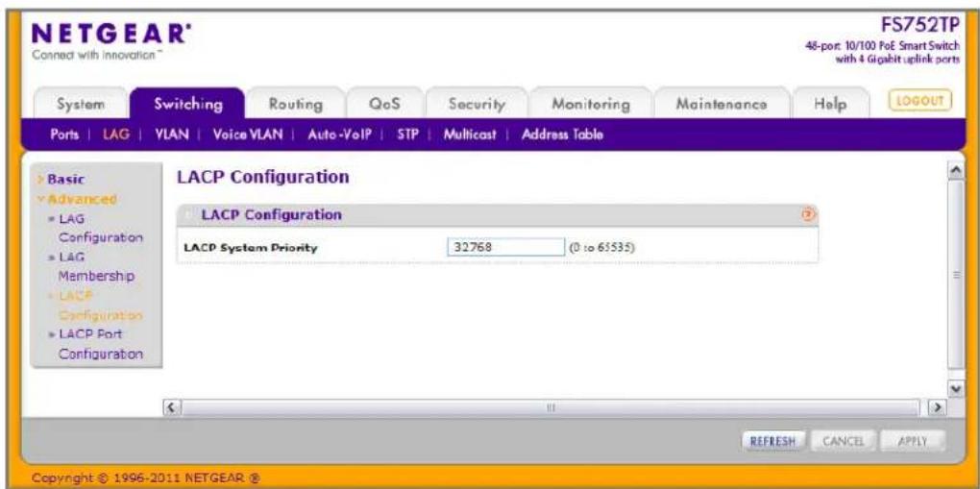This screenshot has width=980, height=489.
Task: Click the REFRESH button
Action: 773,440
